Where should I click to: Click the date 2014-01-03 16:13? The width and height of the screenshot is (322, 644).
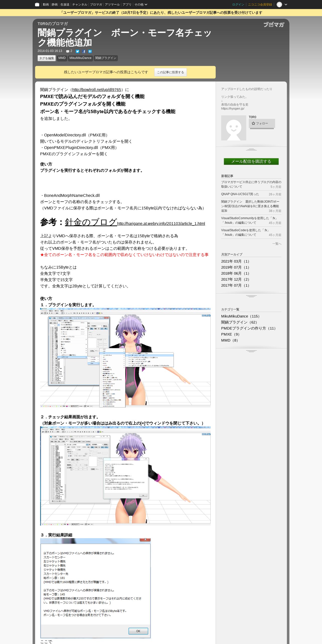(50, 51)
